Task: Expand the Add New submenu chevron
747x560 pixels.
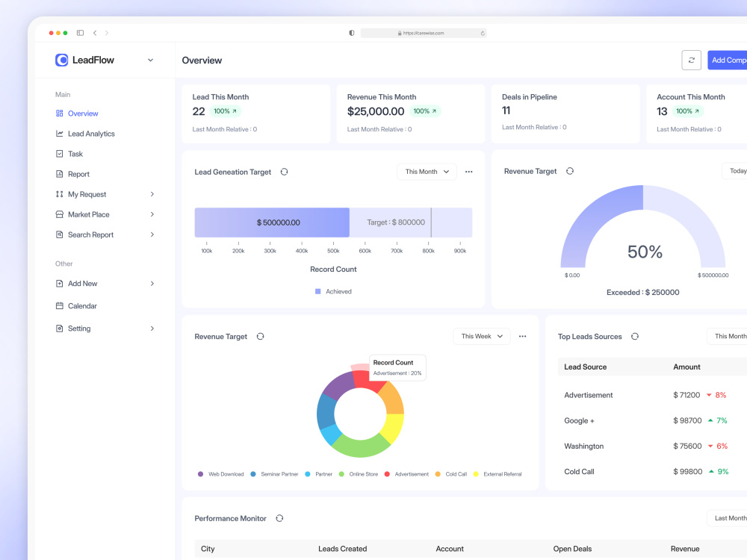Action: 152,283
